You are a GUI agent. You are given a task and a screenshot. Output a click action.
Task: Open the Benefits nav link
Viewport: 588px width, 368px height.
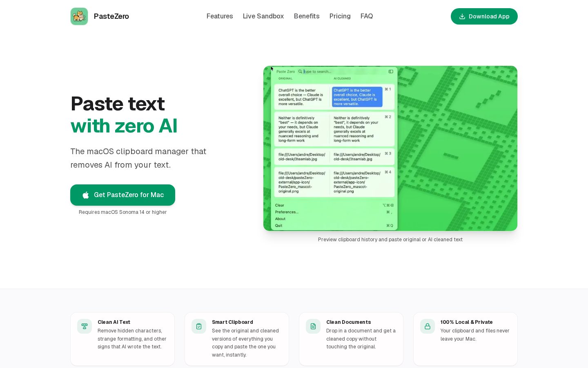point(307,16)
